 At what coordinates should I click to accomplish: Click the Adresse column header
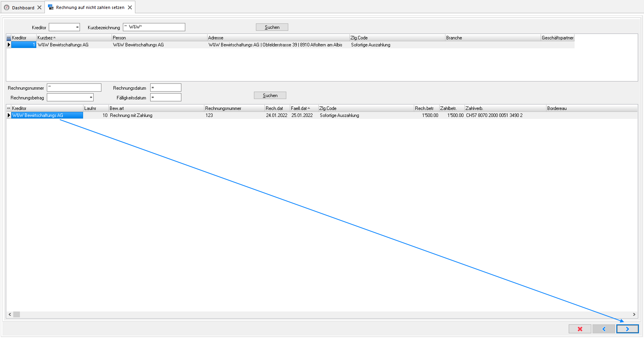coord(278,38)
